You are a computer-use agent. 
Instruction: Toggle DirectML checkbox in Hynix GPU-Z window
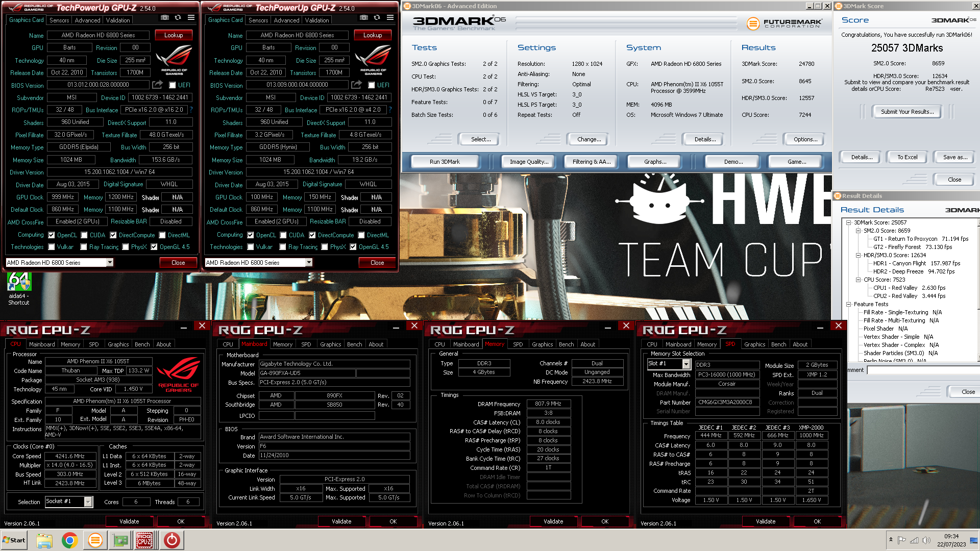pyautogui.click(x=361, y=235)
